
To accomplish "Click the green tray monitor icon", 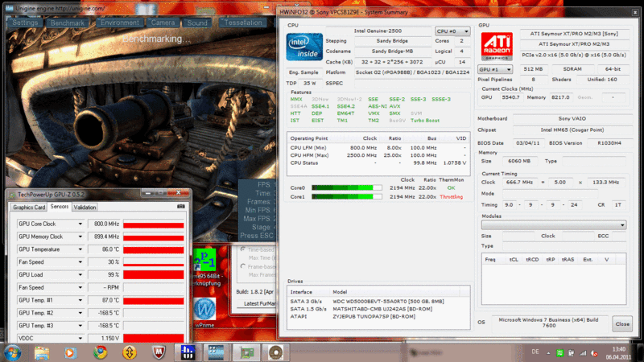I will [559, 353].
